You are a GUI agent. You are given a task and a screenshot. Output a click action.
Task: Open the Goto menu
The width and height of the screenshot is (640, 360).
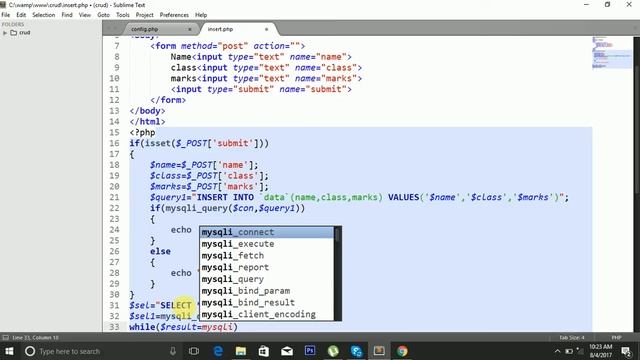point(104,15)
